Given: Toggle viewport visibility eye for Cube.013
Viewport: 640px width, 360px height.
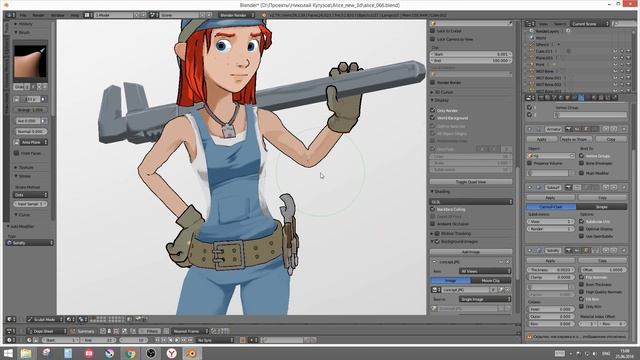Looking at the screenshot, I should tap(615, 51).
